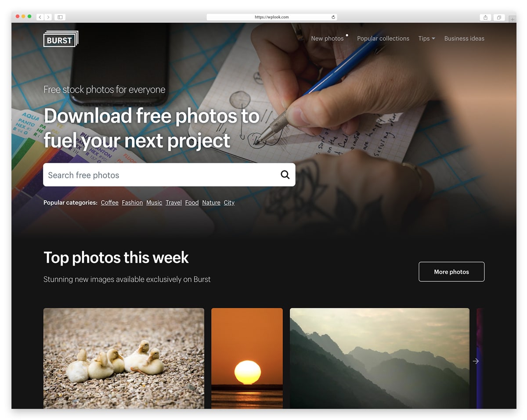The image size is (527, 420).
Task: Open the ducklings photo thumbnail
Action: point(124,358)
